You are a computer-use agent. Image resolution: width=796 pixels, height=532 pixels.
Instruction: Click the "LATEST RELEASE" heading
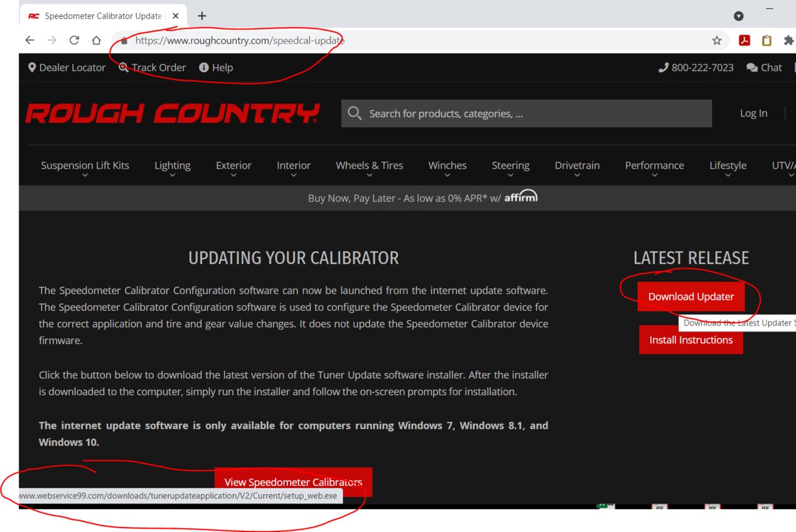[x=691, y=258]
